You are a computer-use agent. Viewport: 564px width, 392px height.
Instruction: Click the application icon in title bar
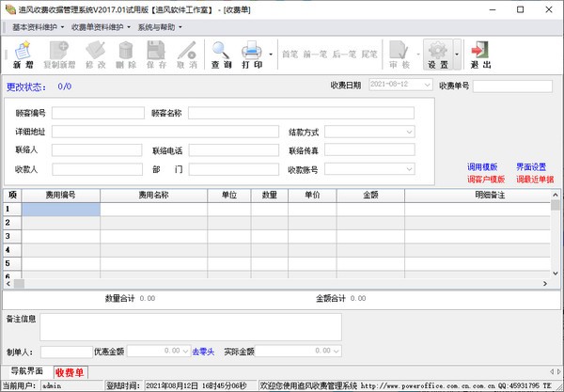[10, 9]
